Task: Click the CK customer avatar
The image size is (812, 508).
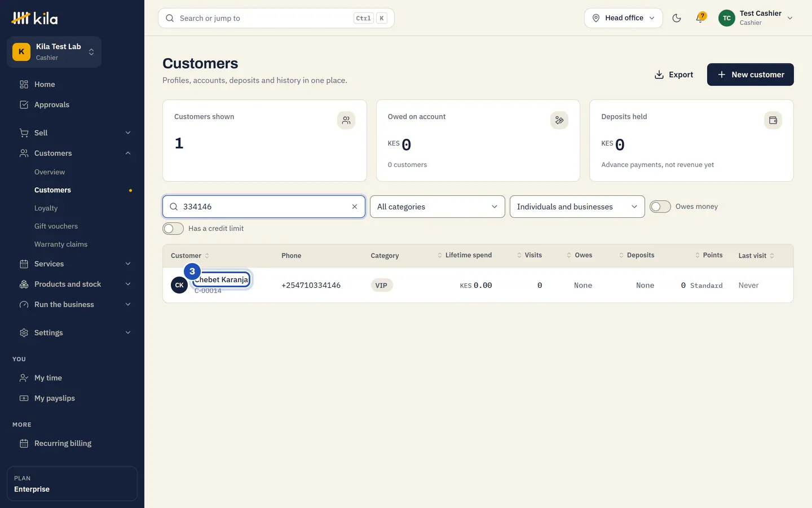Action: pyautogui.click(x=179, y=285)
